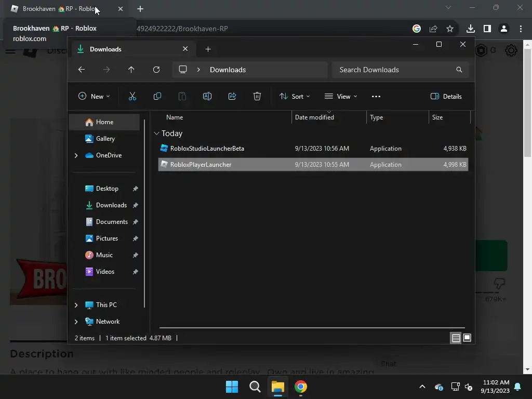Open the Sort dropdown menu

[295, 96]
